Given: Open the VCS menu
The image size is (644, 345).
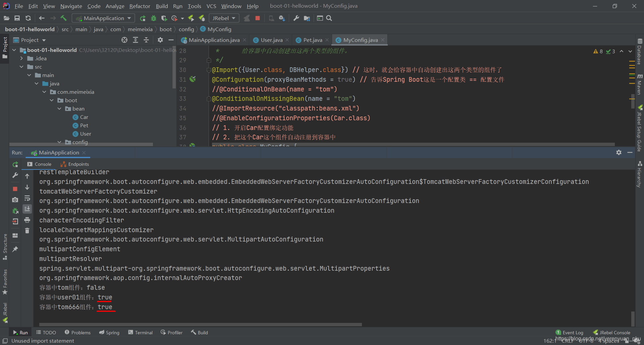Looking at the screenshot, I should tap(211, 6).
